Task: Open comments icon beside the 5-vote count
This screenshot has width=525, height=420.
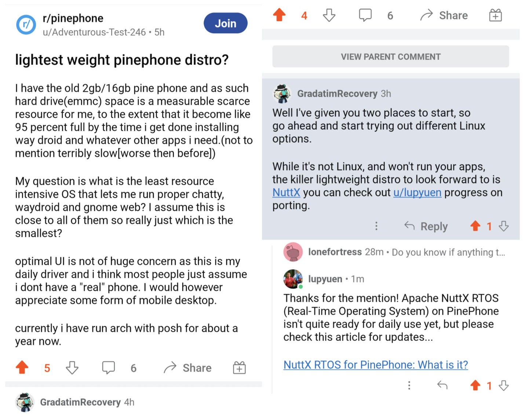Action: pos(108,368)
